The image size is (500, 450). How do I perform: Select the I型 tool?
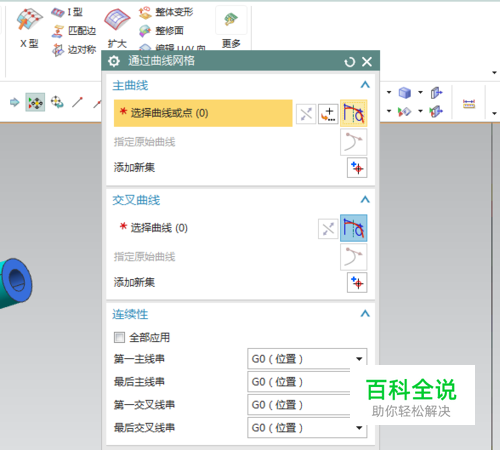click(67, 12)
